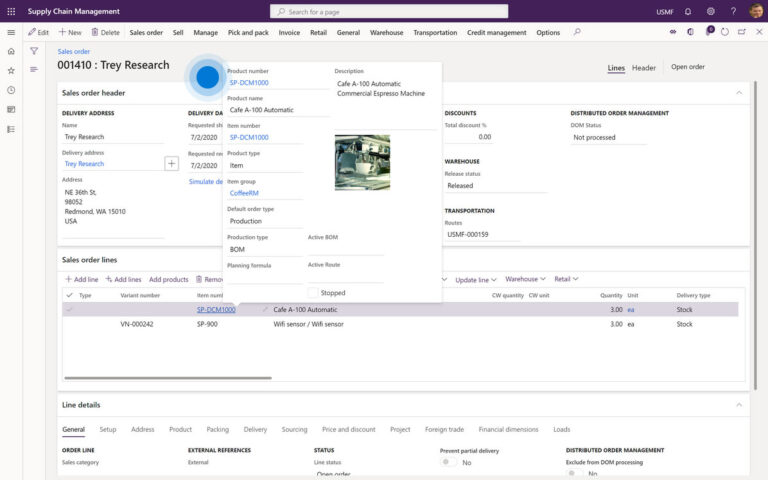Viewport: 768px width, 480px height.
Task: Toggle Stopped checkbox in product preview
Action: (312, 293)
